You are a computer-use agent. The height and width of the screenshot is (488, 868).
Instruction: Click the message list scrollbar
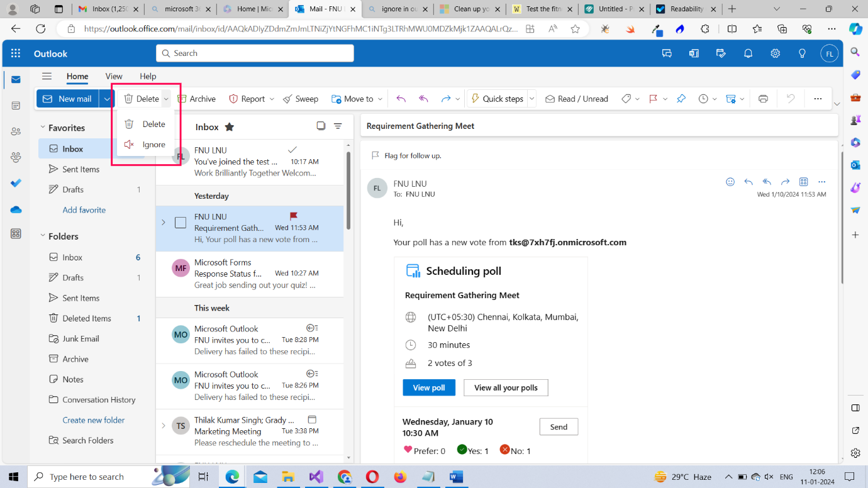(x=348, y=191)
